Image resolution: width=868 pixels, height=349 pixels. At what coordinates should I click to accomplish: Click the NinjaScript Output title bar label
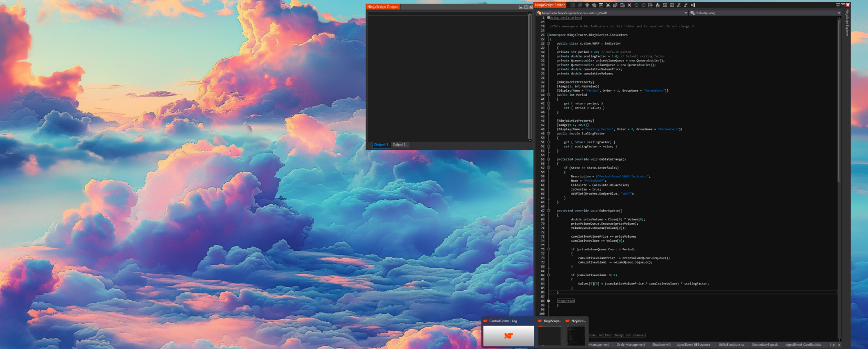click(x=383, y=7)
